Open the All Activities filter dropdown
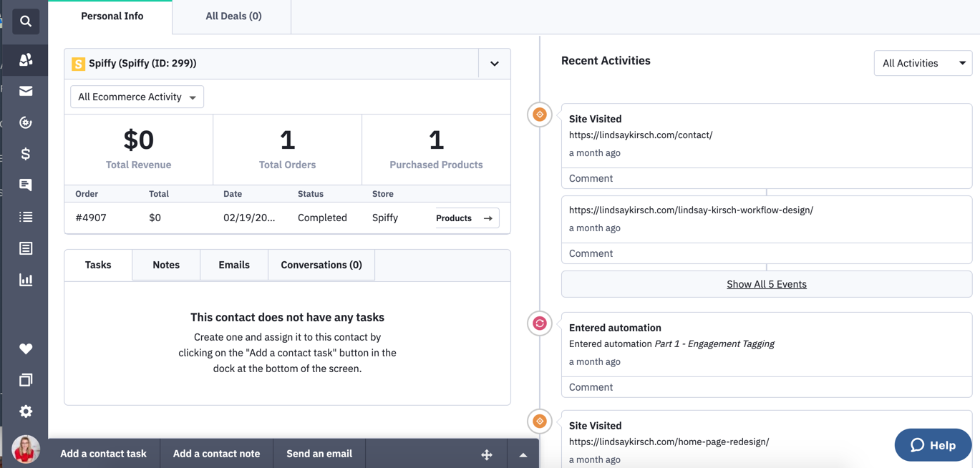The height and width of the screenshot is (468, 980). pos(923,63)
